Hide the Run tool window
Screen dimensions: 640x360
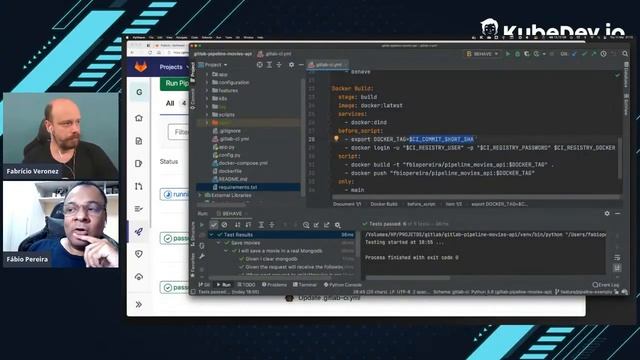tap(618, 213)
